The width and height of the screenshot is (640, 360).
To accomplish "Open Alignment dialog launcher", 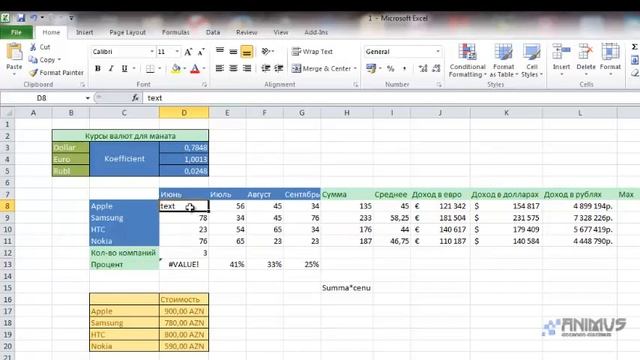I will [x=356, y=84].
